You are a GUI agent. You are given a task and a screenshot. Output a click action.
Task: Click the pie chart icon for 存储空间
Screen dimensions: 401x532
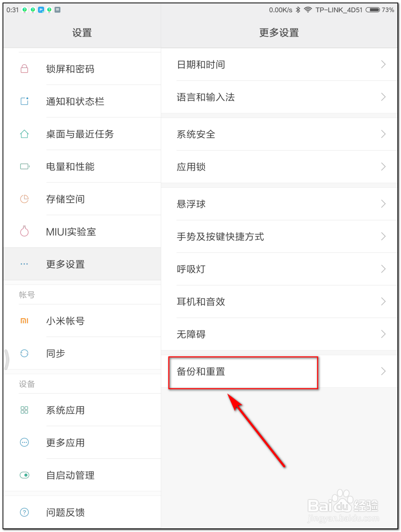pyautogui.click(x=24, y=199)
